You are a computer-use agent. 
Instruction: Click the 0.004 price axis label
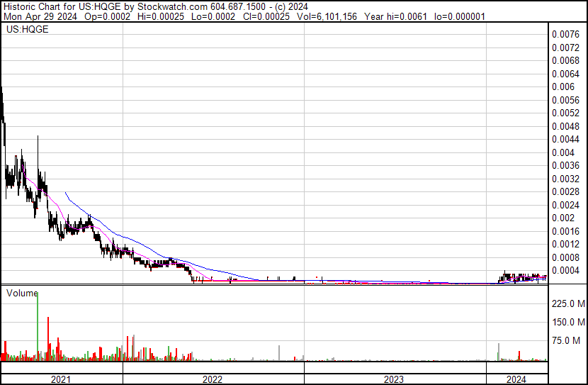tap(563, 152)
